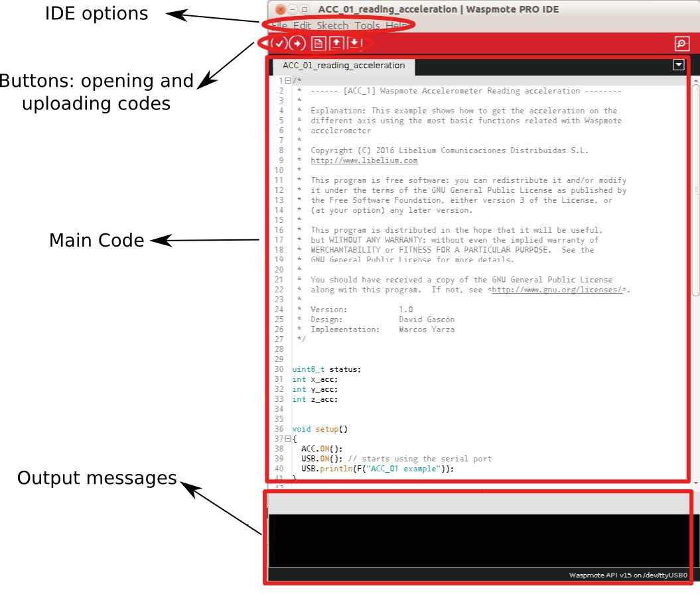Click the Upload arrow toolbar button
This screenshot has height=596, width=700.
coord(297,43)
